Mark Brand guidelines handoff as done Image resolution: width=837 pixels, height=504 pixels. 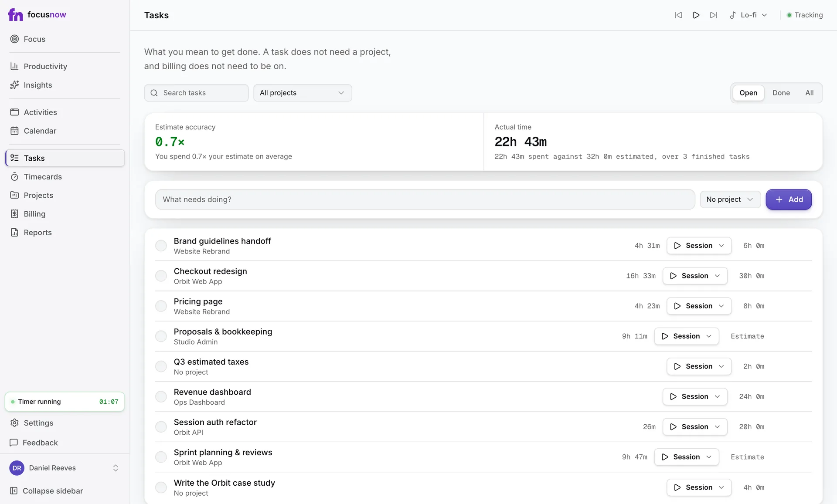pos(161,246)
